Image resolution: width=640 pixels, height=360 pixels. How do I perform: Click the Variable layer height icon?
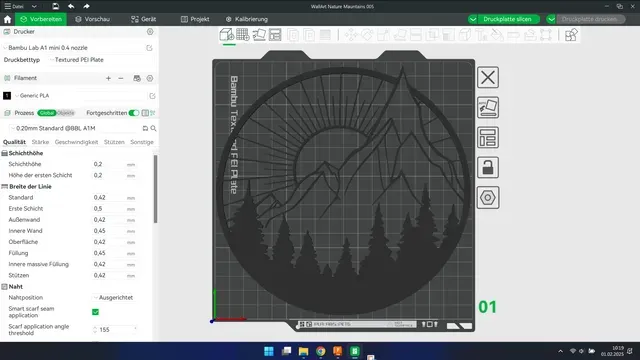pos(325,35)
